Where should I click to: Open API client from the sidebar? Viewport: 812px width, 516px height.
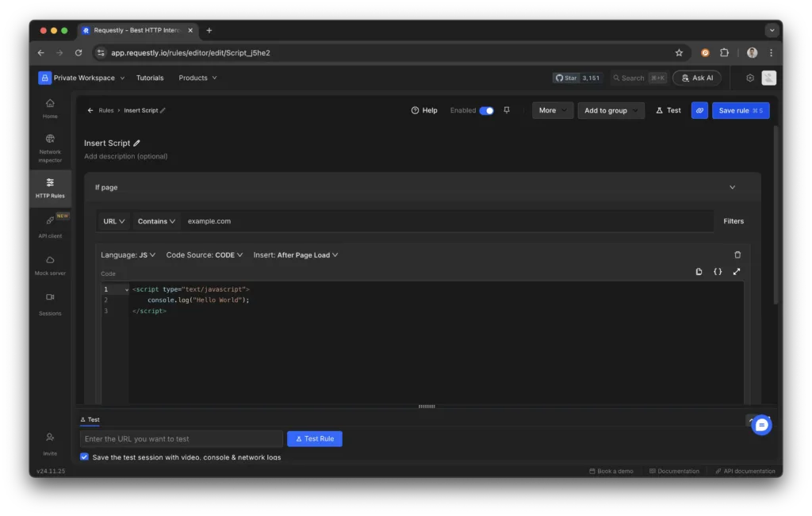[50, 226]
